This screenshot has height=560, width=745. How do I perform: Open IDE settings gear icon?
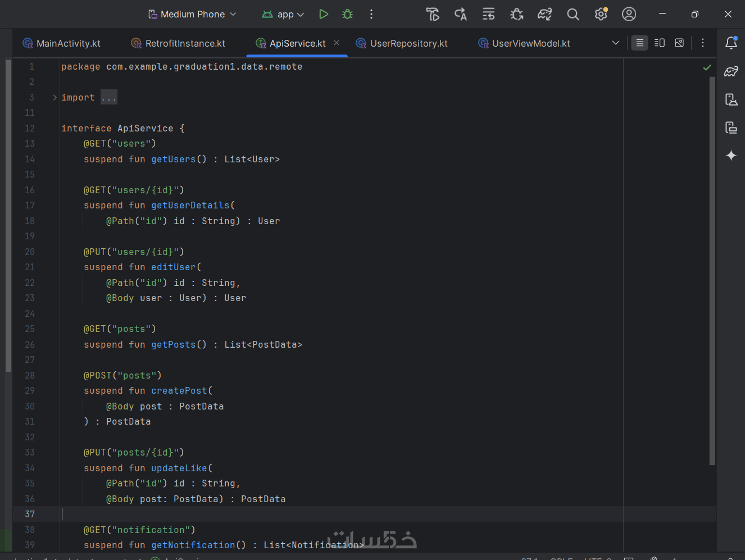coord(601,14)
